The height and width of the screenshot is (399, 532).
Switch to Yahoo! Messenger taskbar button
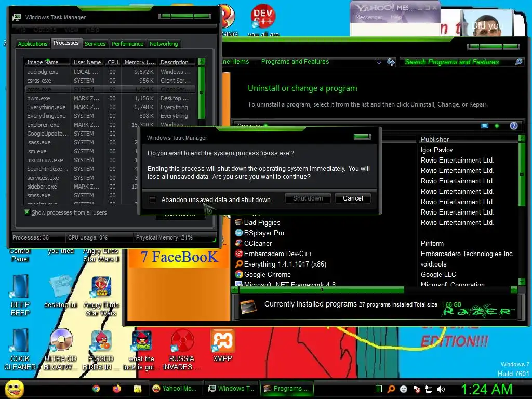click(176, 389)
